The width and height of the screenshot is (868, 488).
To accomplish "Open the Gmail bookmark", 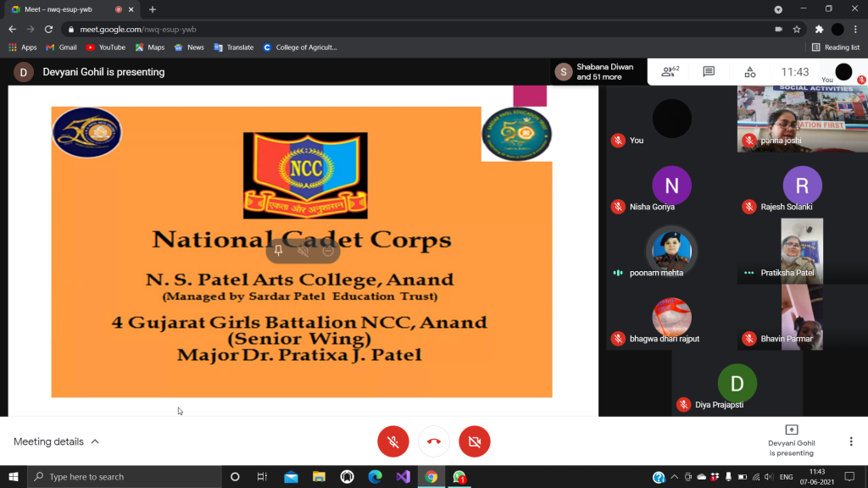I will (x=61, y=47).
